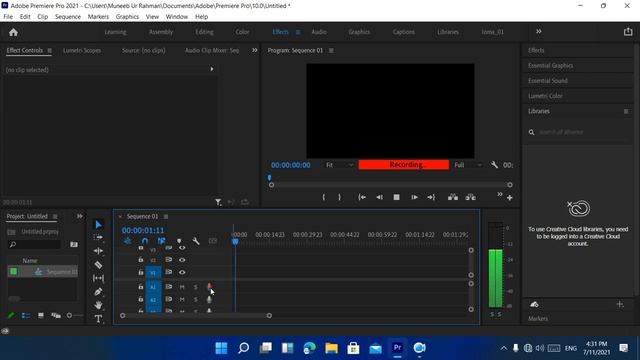Click Filter Properties funnel in Effect Controls
Viewport: 640px width, 360px height.
click(x=218, y=202)
